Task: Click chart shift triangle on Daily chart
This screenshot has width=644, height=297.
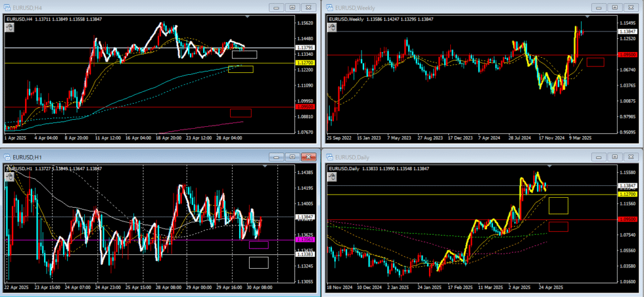Action: click(549, 165)
